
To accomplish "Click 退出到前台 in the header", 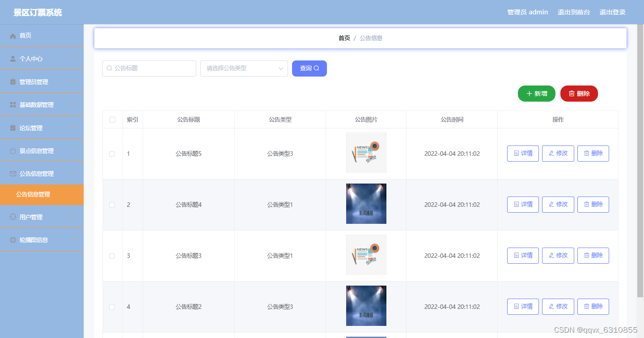I will coord(574,12).
